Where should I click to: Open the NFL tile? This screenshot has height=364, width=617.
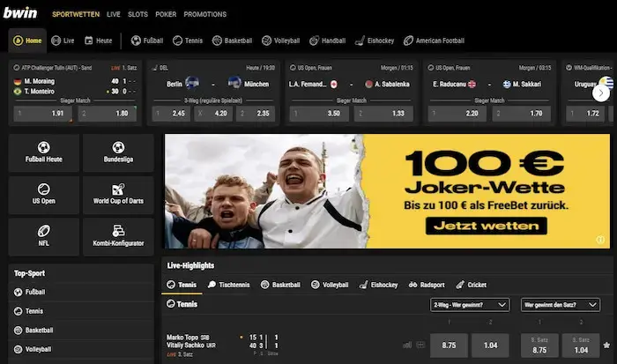44,237
